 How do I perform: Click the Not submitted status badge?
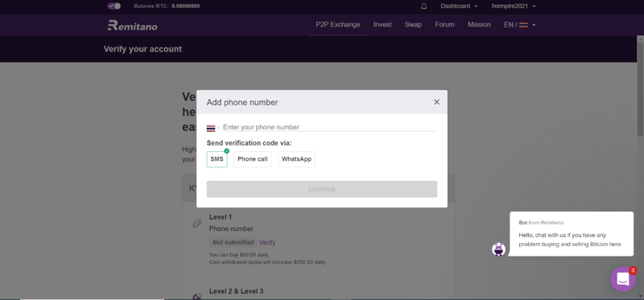point(233,242)
